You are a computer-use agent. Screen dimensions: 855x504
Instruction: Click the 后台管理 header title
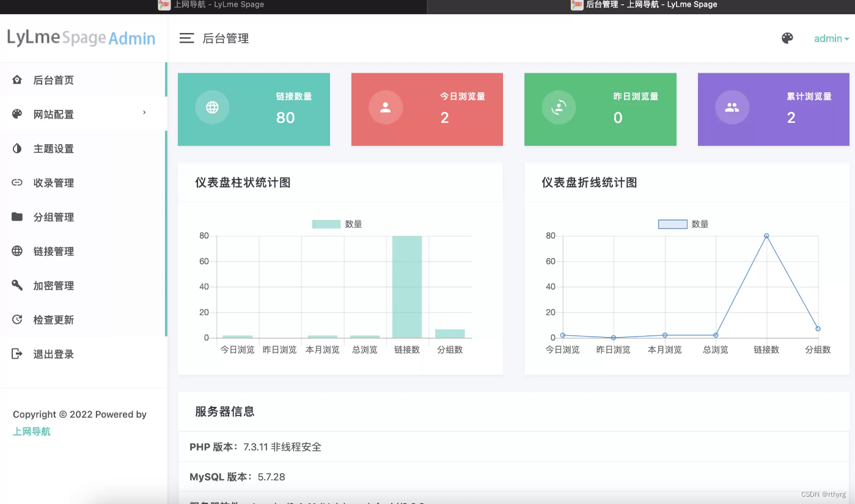[226, 38]
